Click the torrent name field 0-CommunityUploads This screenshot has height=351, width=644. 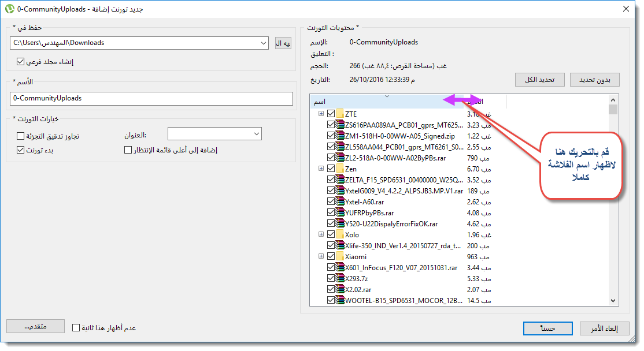151,98
